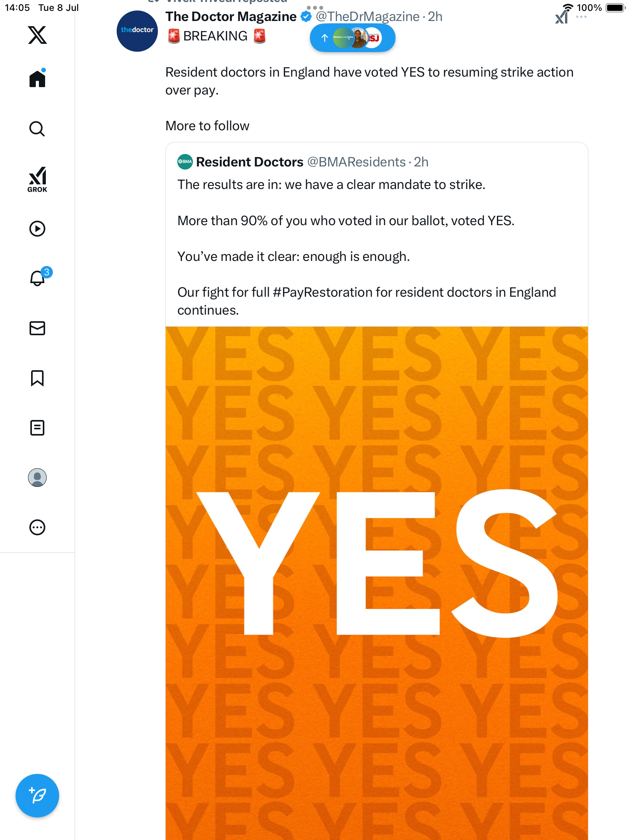630x840 pixels.
Task: Open the quoted Resident Doctors post header
Action: point(303,162)
